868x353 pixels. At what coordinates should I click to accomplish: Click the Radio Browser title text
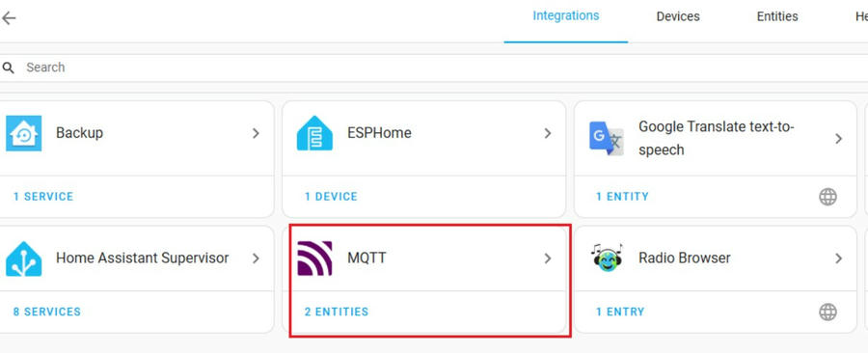coord(684,258)
